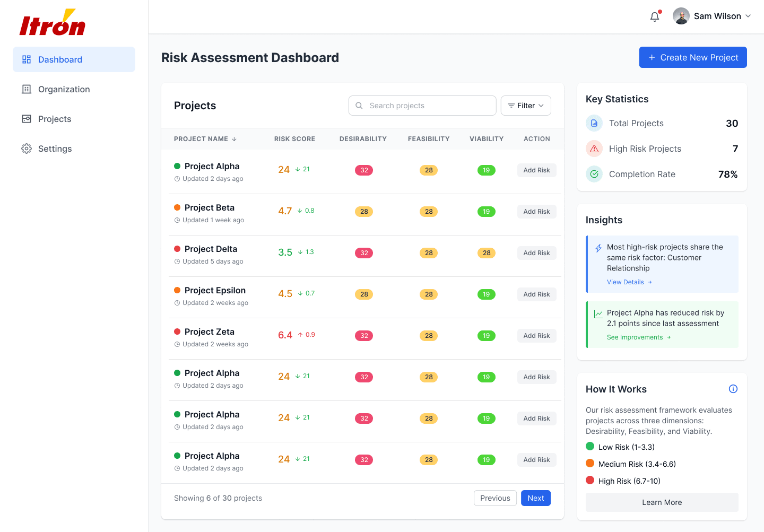Open Project Delta row name

pos(211,249)
